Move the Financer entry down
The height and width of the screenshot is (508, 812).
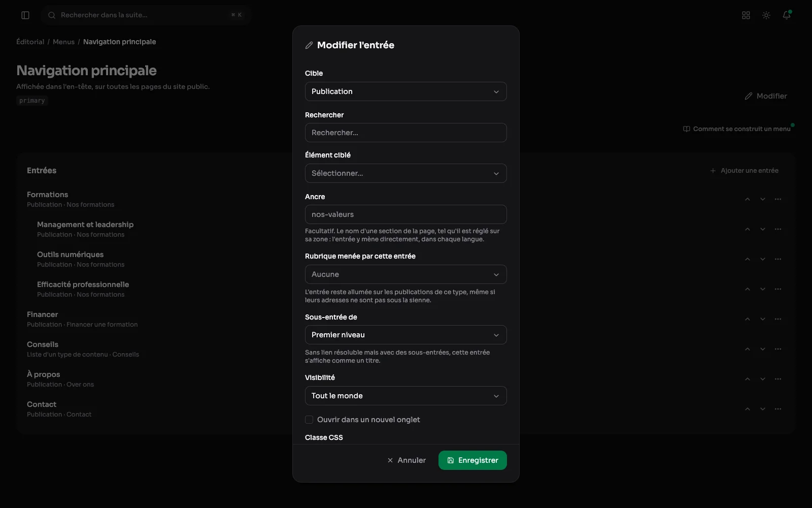pyautogui.click(x=763, y=319)
